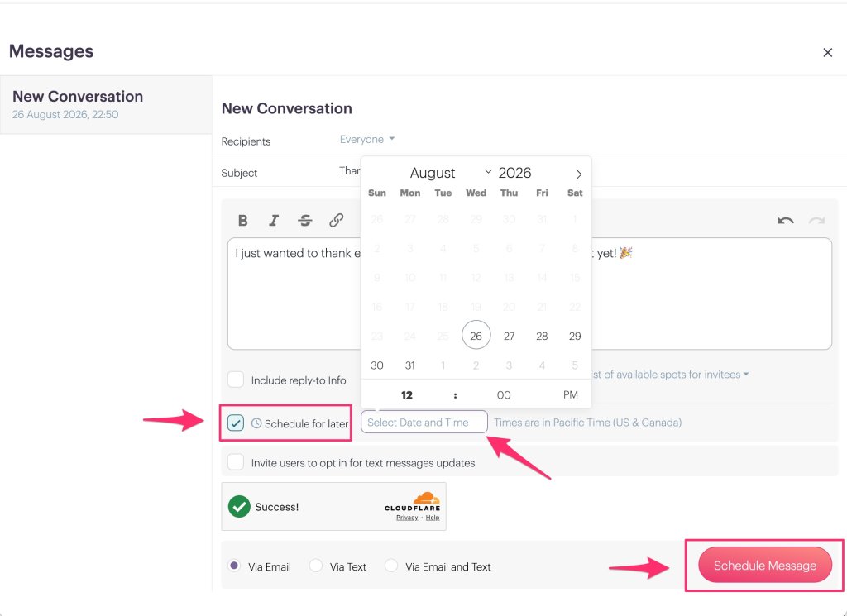Insert a hyperlink in the message

[x=337, y=220]
